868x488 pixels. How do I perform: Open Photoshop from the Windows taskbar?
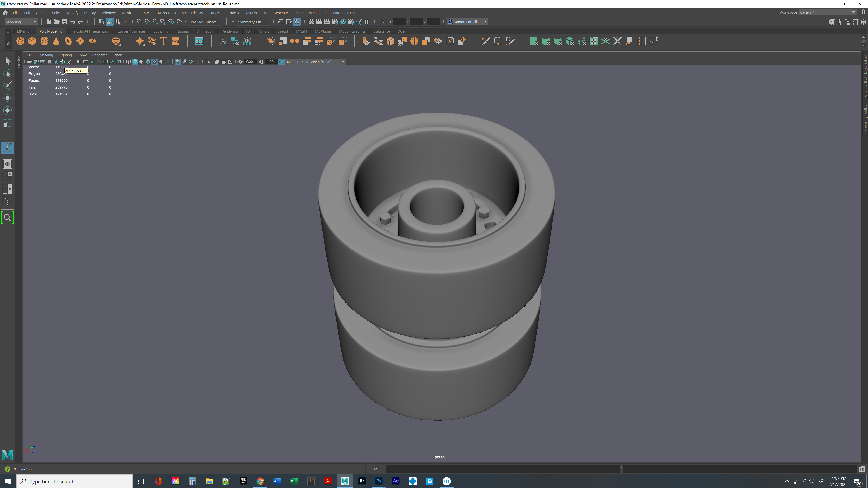click(x=379, y=481)
